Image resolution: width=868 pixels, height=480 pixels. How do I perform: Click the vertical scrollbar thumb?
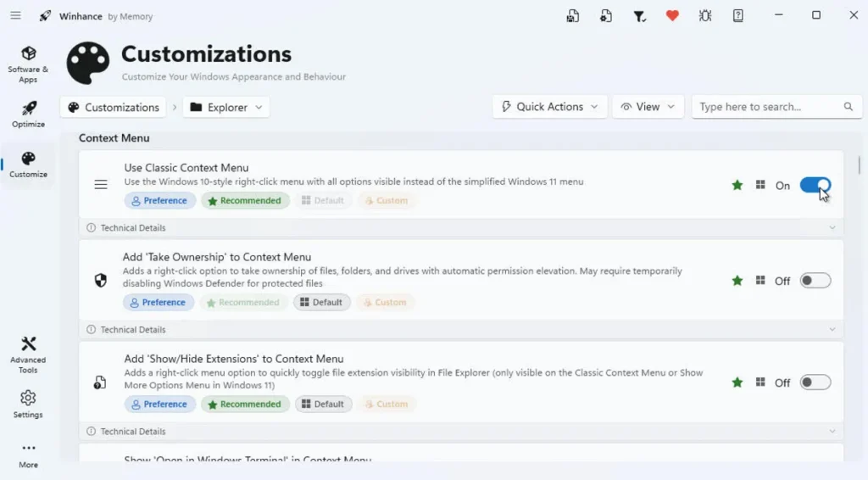[860, 165]
